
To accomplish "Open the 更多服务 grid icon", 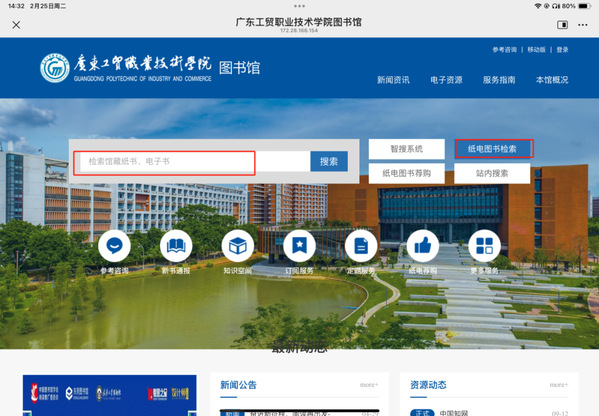I will point(484,246).
